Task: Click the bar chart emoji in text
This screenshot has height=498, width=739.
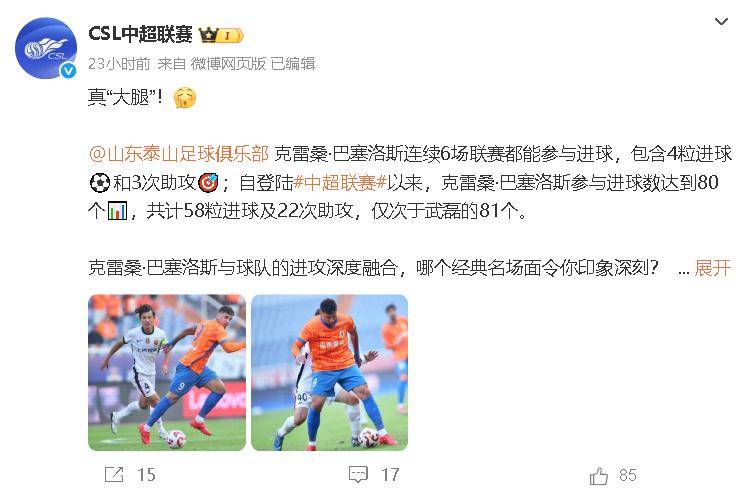Action: pyautogui.click(x=117, y=211)
